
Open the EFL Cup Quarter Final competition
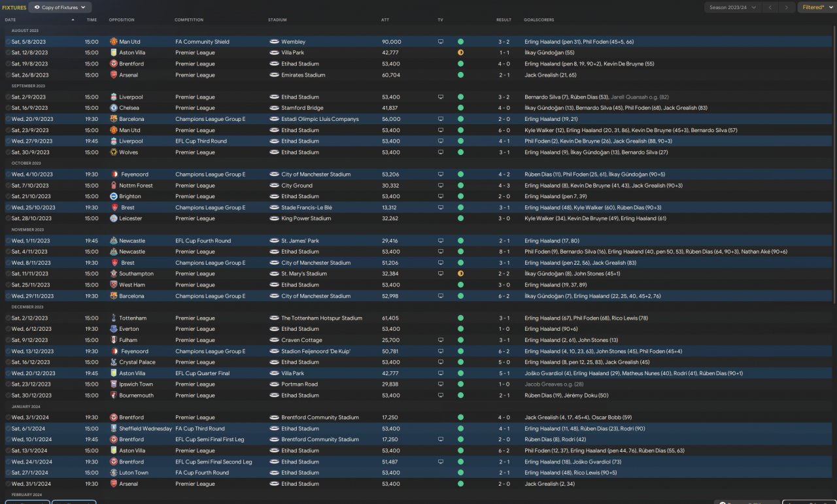click(202, 373)
